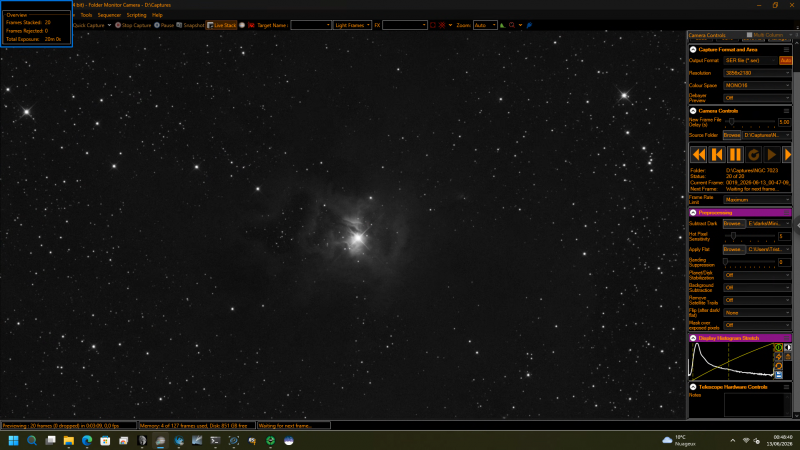Open the Output Format dropdown
800x450 pixels.
750,60
